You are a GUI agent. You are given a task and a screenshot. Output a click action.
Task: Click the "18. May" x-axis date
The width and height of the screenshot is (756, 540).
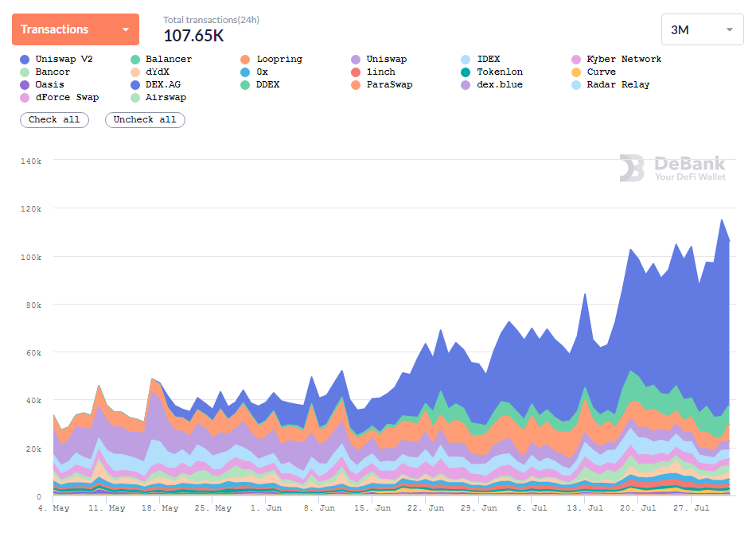pyautogui.click(x=160, y=507)
